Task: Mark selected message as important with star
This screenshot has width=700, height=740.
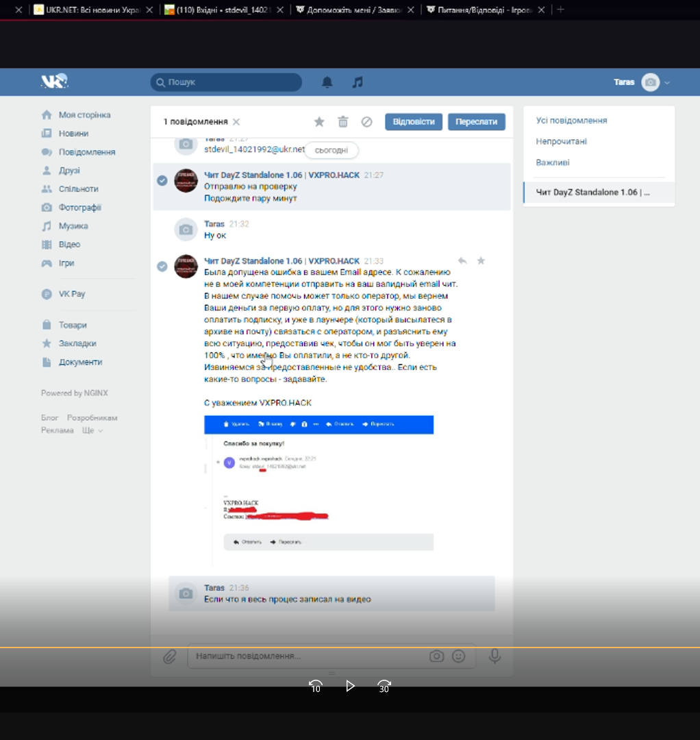Action: [319, 122]
